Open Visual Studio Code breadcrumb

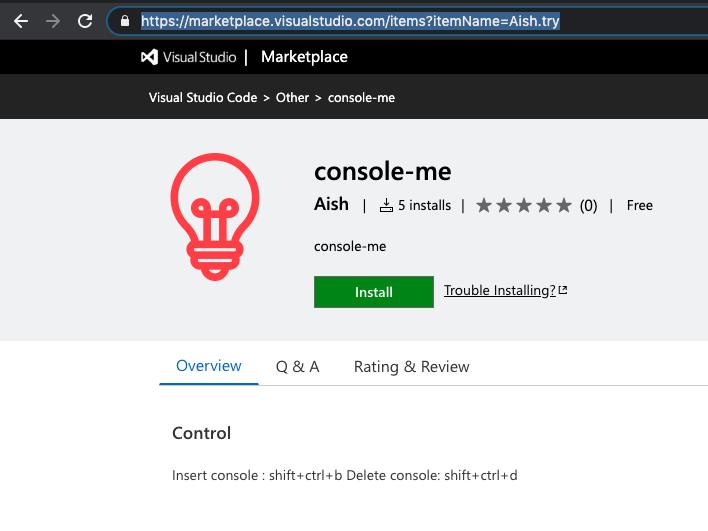[x=203, y=98]
